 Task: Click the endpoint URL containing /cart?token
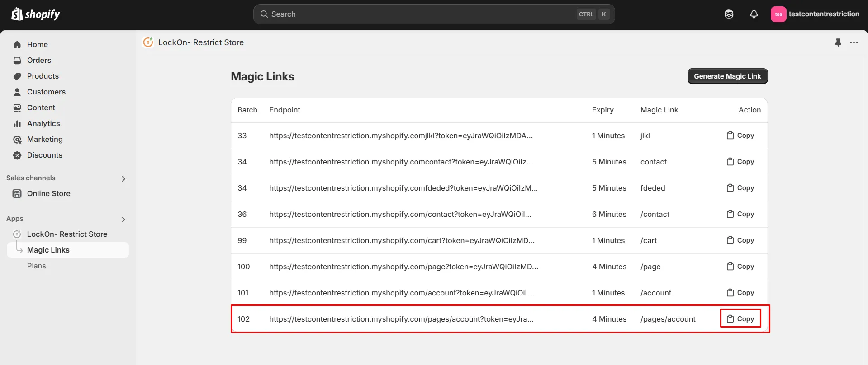pyautogui.click(x=402, y=240)
